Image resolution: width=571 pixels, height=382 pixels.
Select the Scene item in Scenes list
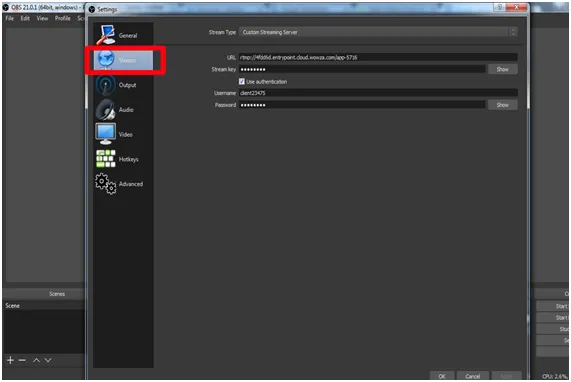click(x=44, y=306)
